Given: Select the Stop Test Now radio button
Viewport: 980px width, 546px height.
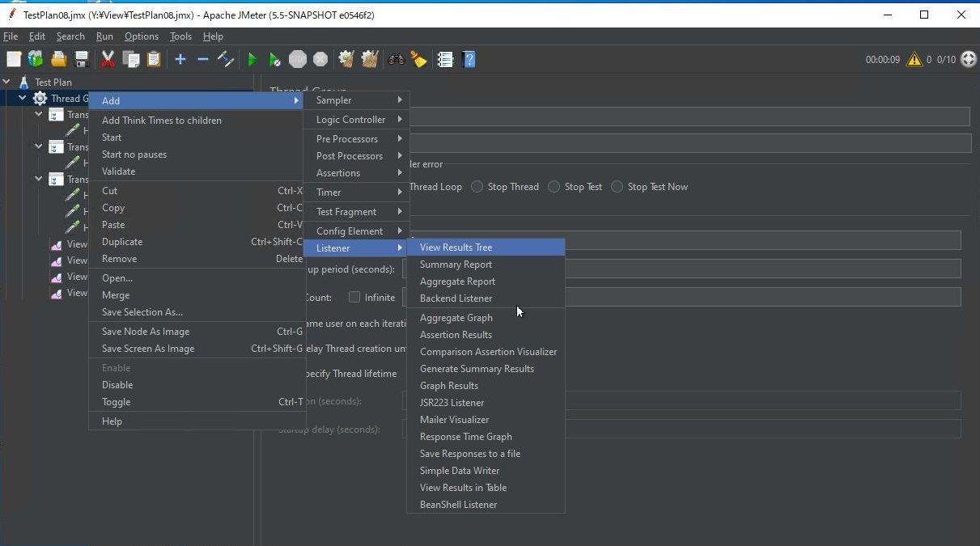Looking at the screenshot, I should pos(617,187).
